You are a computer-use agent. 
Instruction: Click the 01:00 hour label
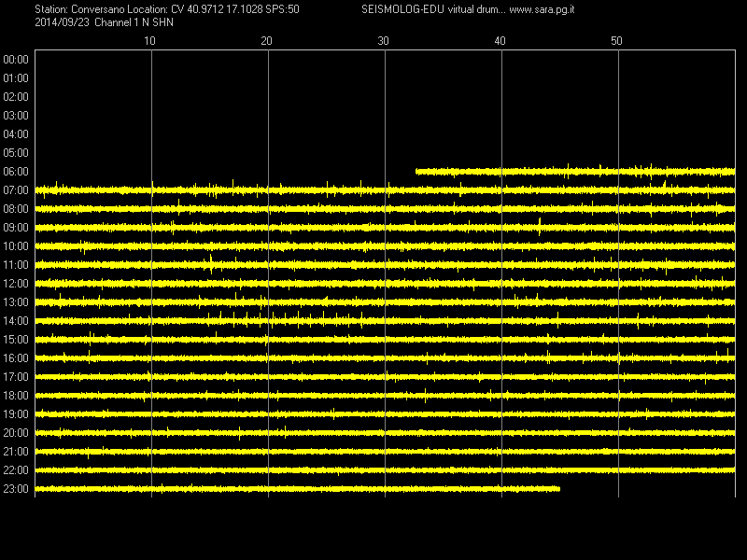(16, 78)
